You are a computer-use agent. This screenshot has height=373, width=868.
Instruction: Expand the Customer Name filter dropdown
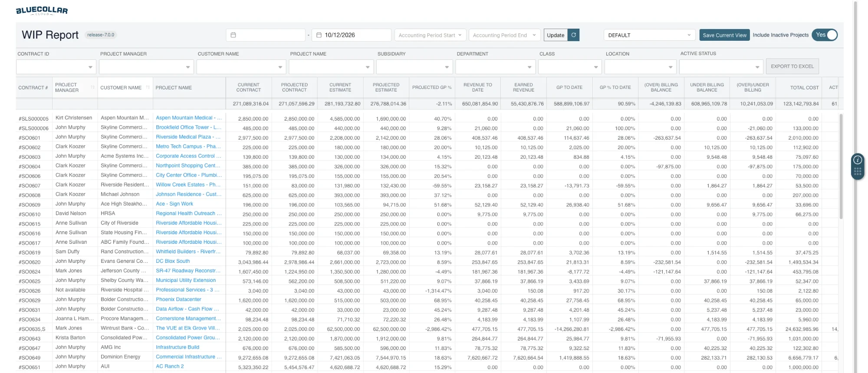241,67
